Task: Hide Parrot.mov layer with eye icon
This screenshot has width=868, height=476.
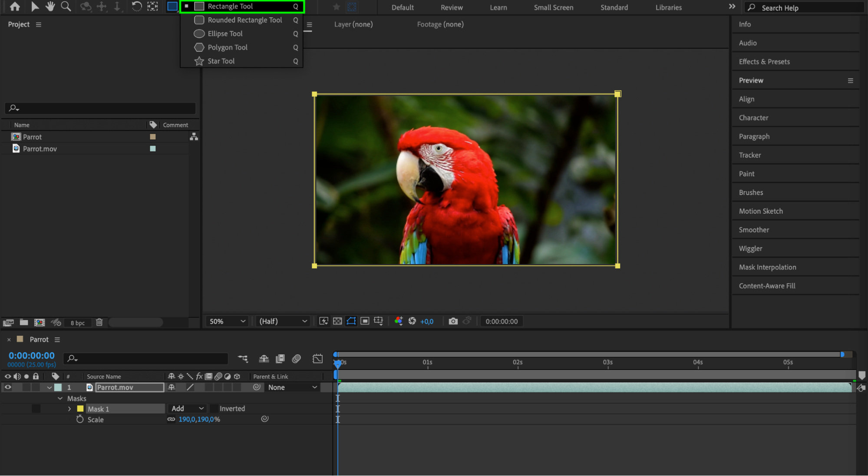Action: click(x=8, y=387)
